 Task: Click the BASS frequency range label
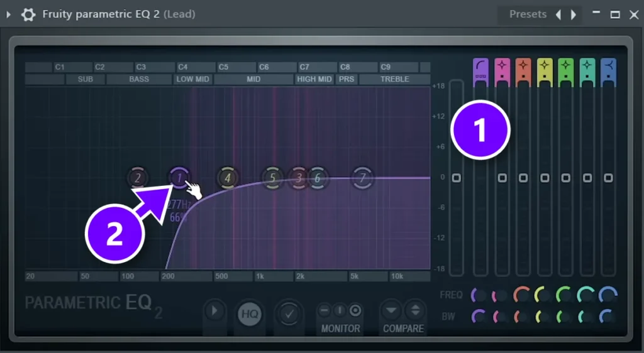point(139,79)
